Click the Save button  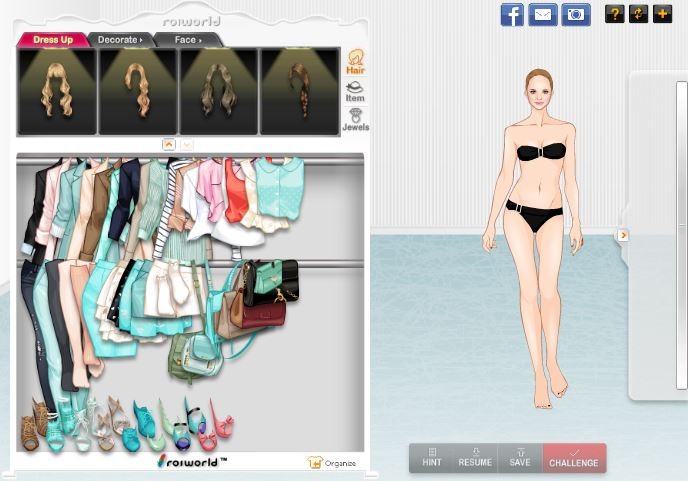[x=520, y=458]
